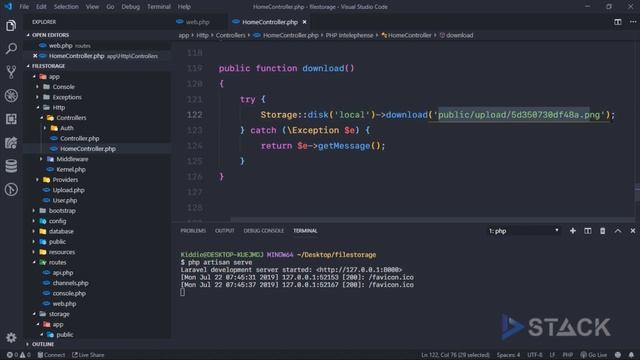640x360 pixels.
Task: Expand the Outline section
Action: click(x=43, y=344)
